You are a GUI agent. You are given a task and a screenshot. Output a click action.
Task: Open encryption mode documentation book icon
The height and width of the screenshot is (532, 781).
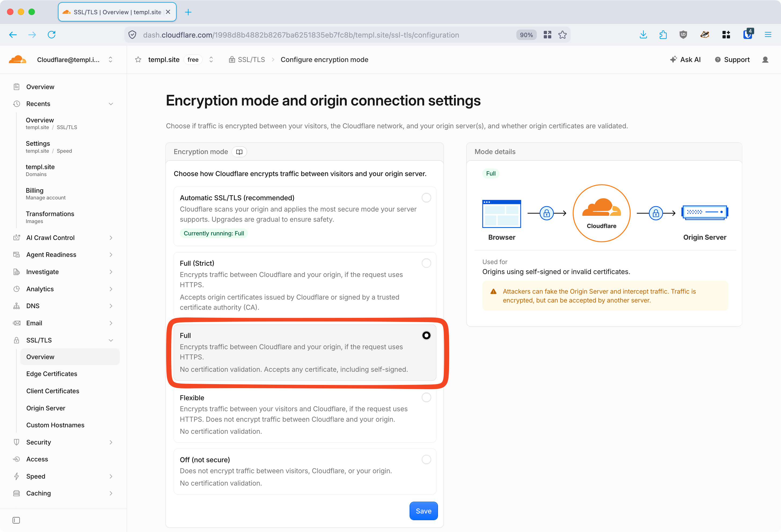239,152
